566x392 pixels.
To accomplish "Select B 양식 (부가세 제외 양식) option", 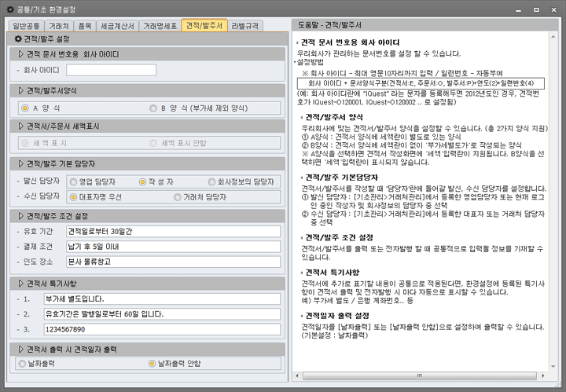I will click(x=153, y=108).
